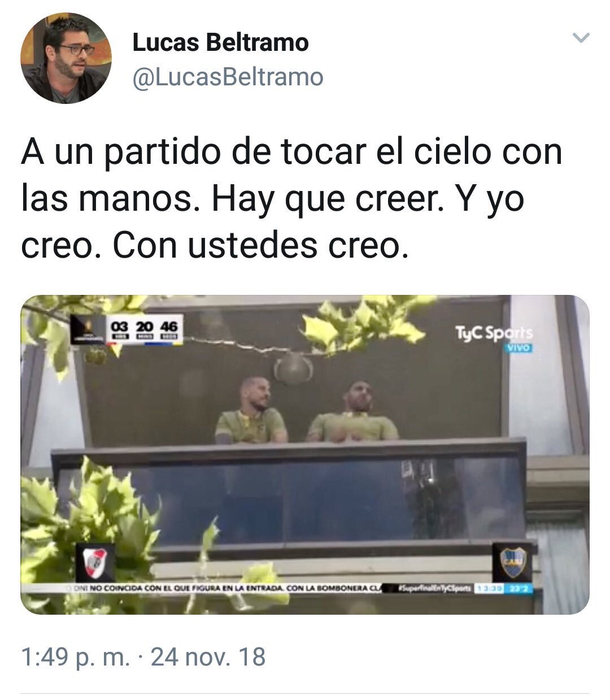Open the @LucasBeltramo handle link
The height and width of the screenshot is (700, 610).
[228, 77]
